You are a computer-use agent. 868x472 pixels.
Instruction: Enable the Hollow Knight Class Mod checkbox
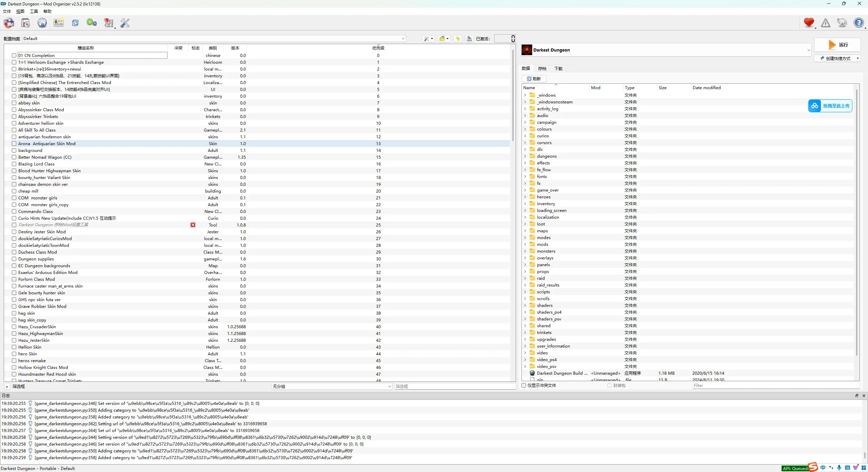(x=14, y=367)
